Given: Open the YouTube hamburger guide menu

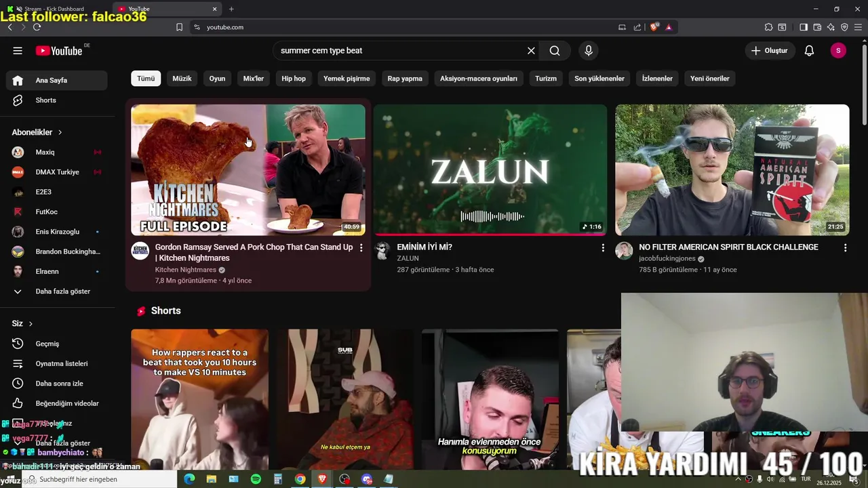Looking at the screenshot, I should tap(18, 51).
